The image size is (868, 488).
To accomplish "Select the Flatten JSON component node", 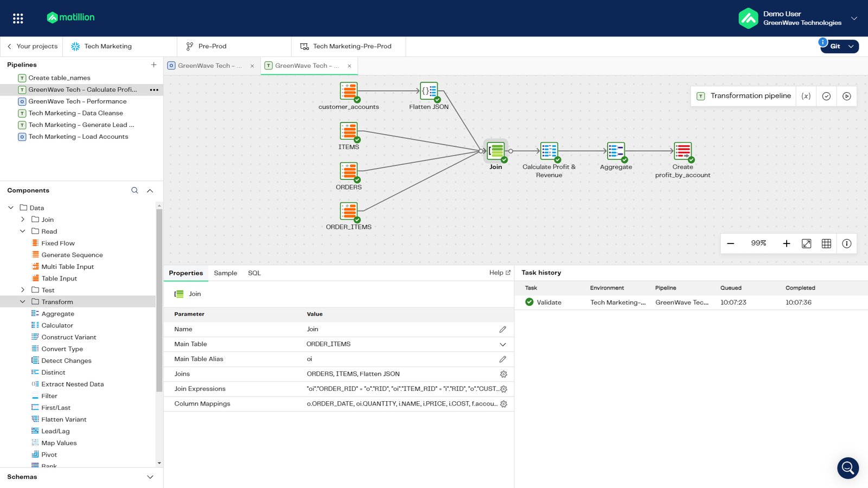I will 429,91.
